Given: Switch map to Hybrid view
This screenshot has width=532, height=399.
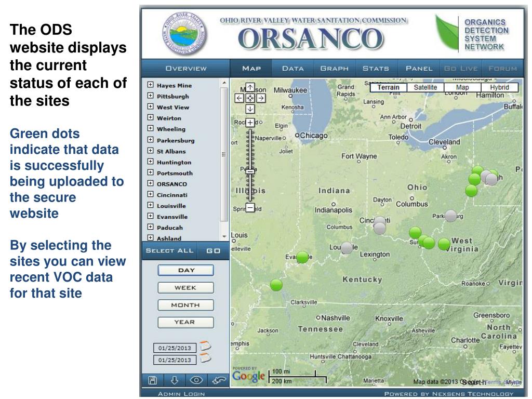Looking at the screenshot, I should pos(500,87).
